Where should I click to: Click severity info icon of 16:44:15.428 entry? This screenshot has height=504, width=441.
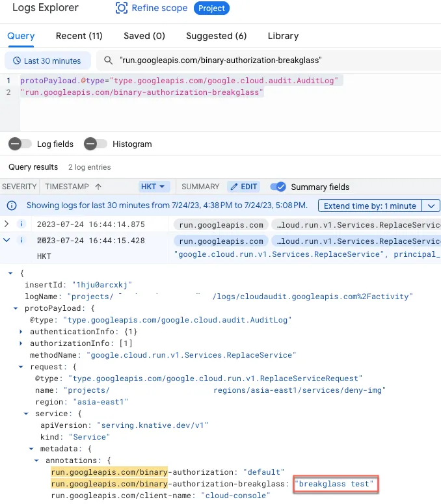(x=21, y=240)
